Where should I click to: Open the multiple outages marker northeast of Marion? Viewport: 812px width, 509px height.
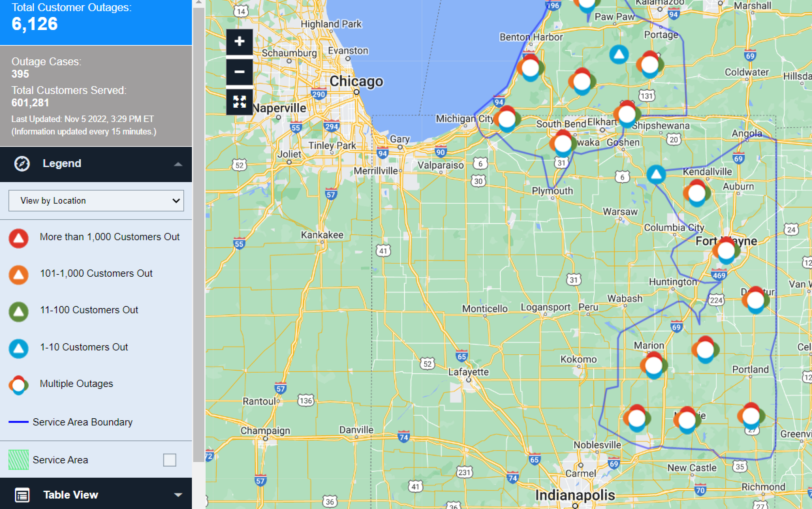coord(705,350)
